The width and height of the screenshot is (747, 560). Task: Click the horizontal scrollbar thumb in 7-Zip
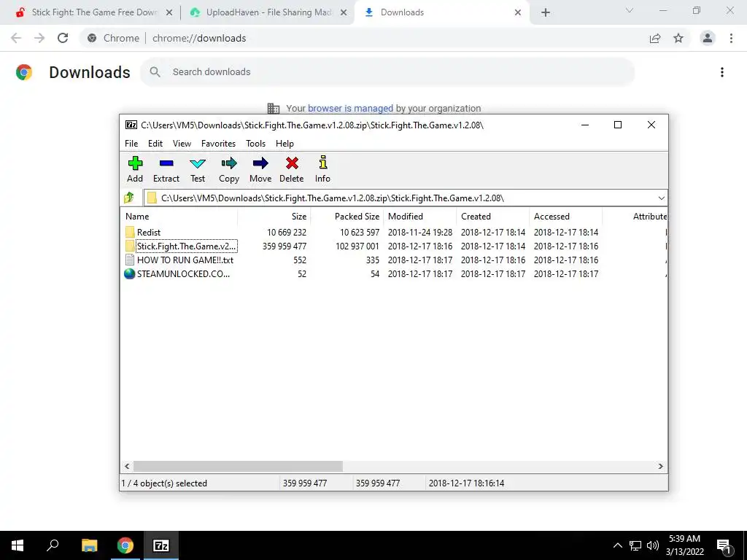tap(238, 466)
